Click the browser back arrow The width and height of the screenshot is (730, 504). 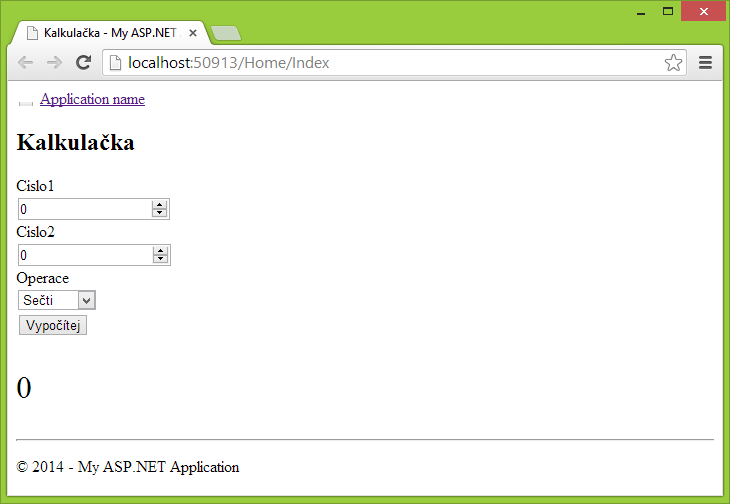(26, 62)
